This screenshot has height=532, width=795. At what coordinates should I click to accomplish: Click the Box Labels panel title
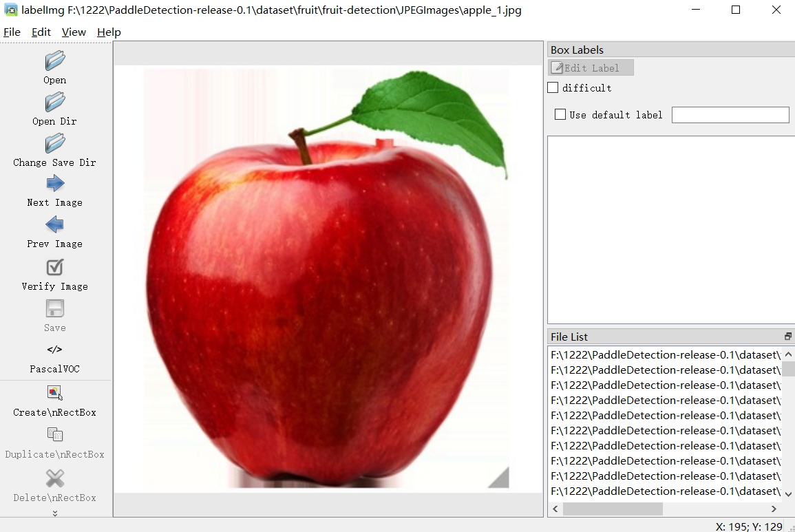click(x=577, y=50)
